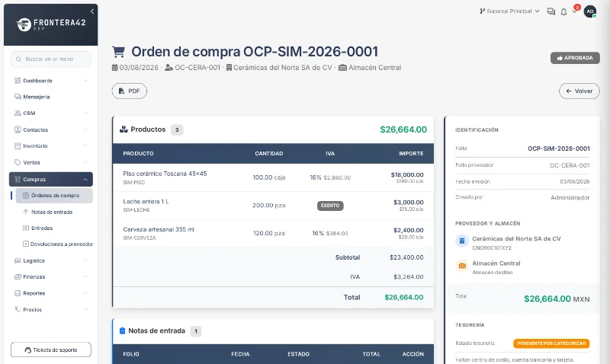Image resolution: width=610 pixels, height=364 pixels.
Task: Click the supplier building icon in header subtitle
Action: [x=230, y=68]
